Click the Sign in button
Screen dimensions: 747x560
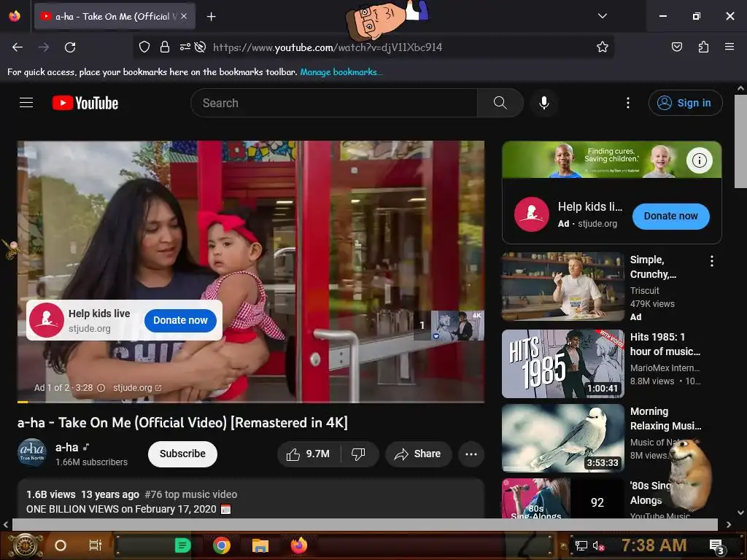click(x=685, y=103)
